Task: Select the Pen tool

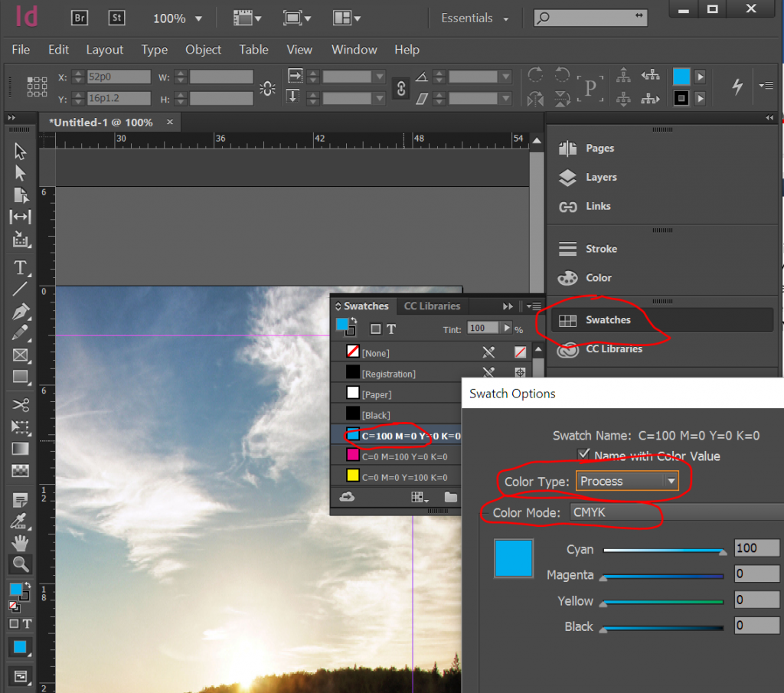Action: 20,312
